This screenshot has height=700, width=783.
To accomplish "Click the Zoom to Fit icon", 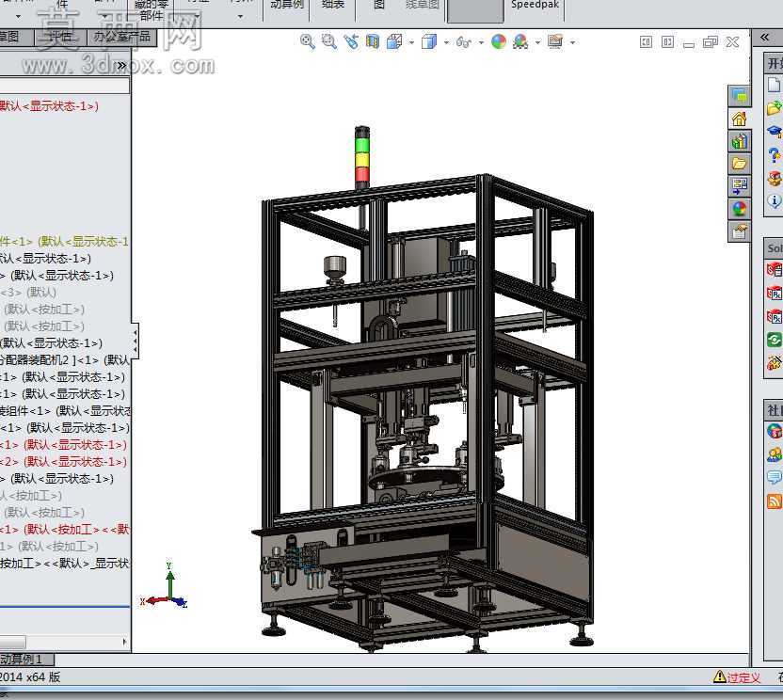I will tap(307, 41).
